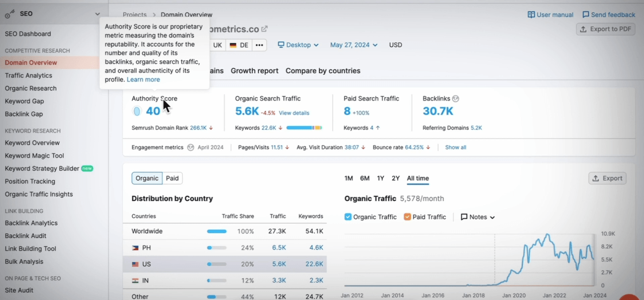The width and height of the screenshot is (644, 300).
Task: Click Show all engagement metrics
Action: (456, 148)
